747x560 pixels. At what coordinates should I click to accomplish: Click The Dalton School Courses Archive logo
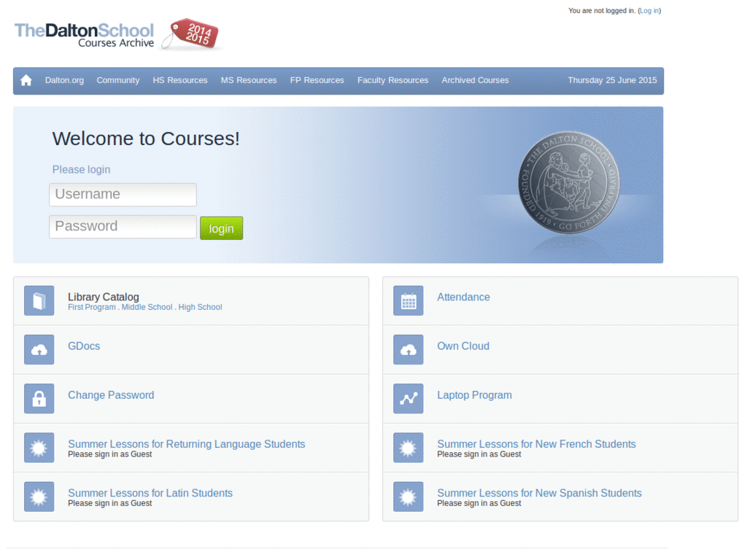(85, 35)
